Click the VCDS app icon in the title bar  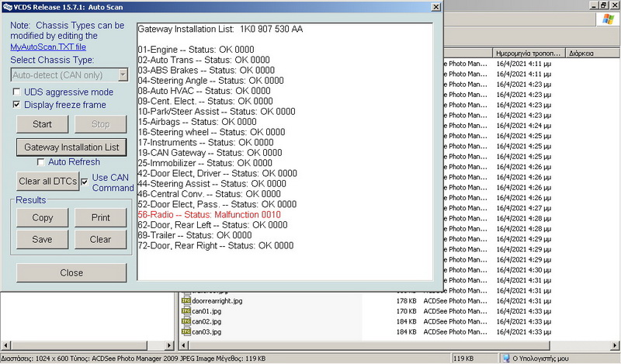7,7
